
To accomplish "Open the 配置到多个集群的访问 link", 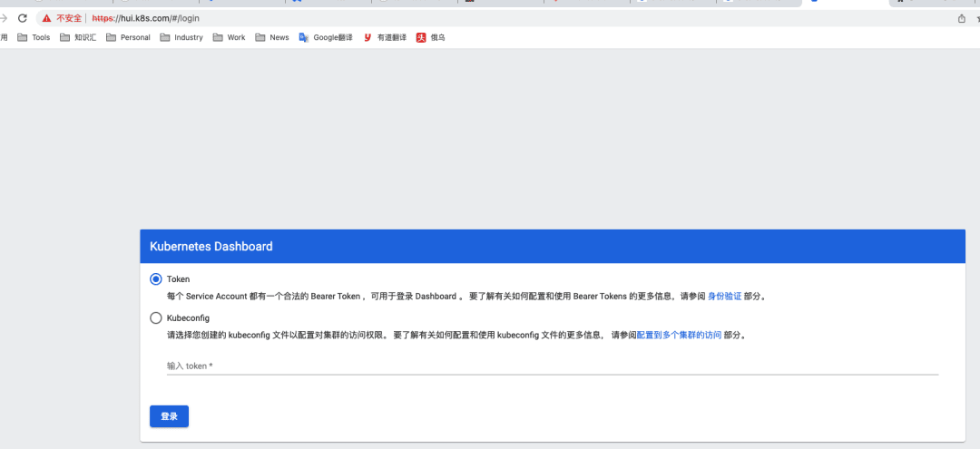I will 679,335.
